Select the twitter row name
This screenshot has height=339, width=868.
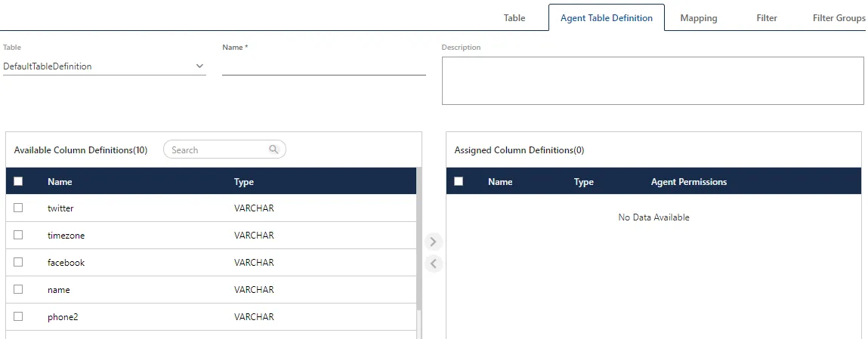point(60,208)
